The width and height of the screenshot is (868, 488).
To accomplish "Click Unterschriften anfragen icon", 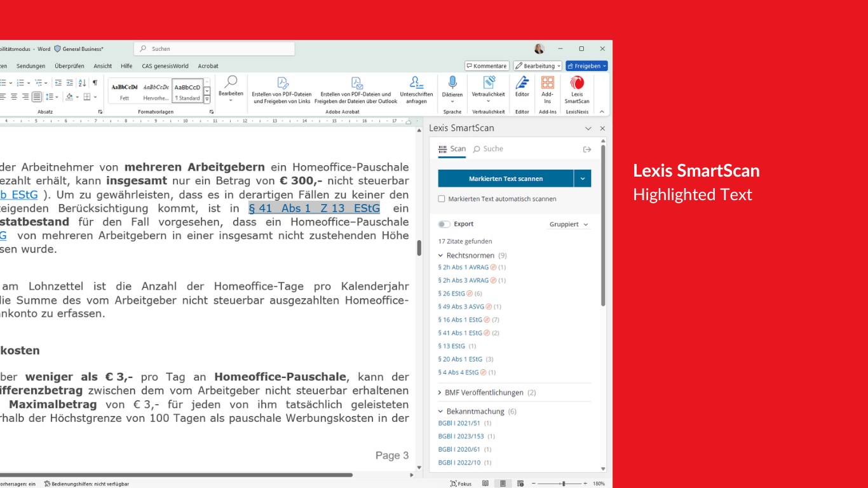I will [x=416, y=90].
